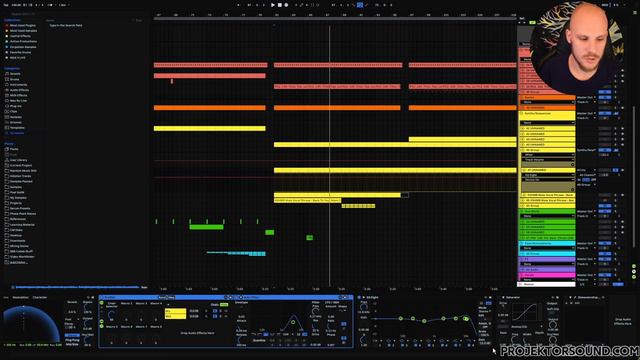This screenshot has height=360, width=640.
Task: Toggle the rack device activator
Action: coord(102,298)
